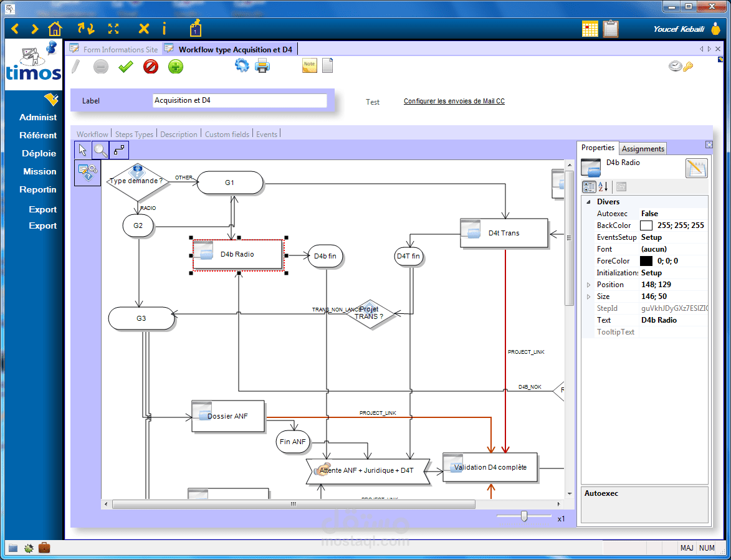Expand the Position property
This screenshot has width=731, height=560.
coord(588,285)
